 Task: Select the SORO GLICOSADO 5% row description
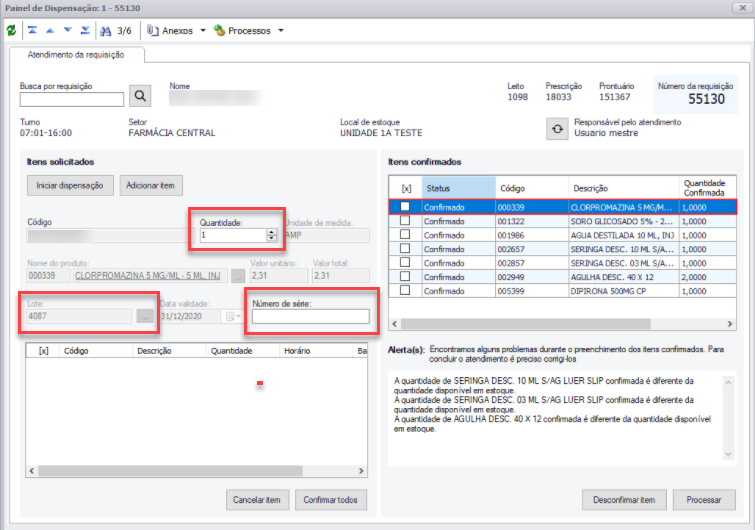(x=624, y=221)
